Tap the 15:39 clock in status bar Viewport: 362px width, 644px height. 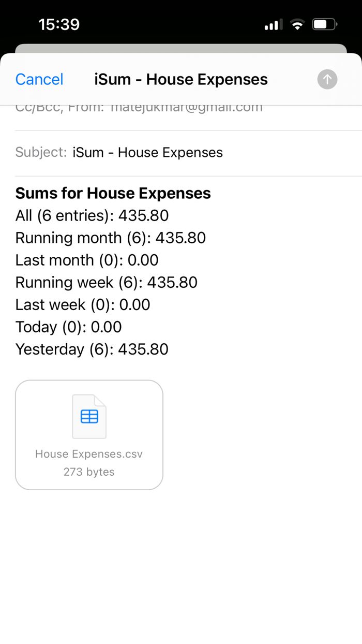(x=59, y=24)
